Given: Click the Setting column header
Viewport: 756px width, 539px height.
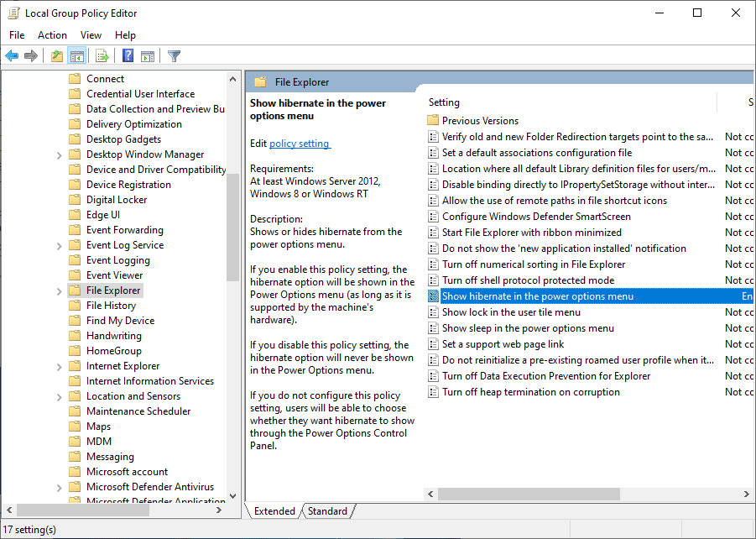Looking at the screenshot, I should tap(445, 102).
